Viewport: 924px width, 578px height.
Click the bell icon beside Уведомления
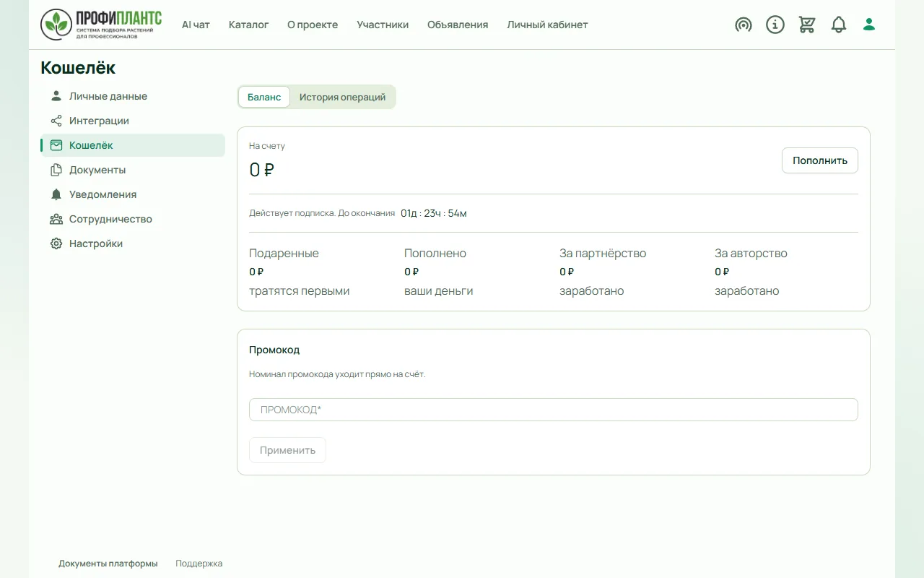tap(56, 194)
